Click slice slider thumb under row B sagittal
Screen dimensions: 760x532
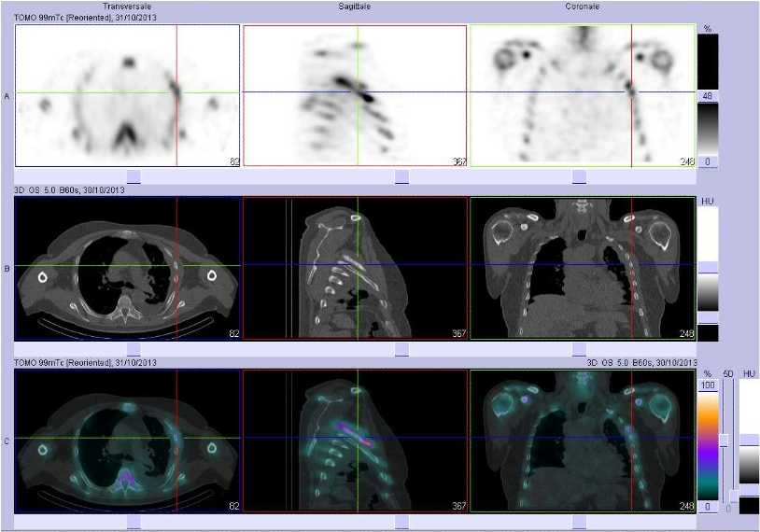(401, 349)
